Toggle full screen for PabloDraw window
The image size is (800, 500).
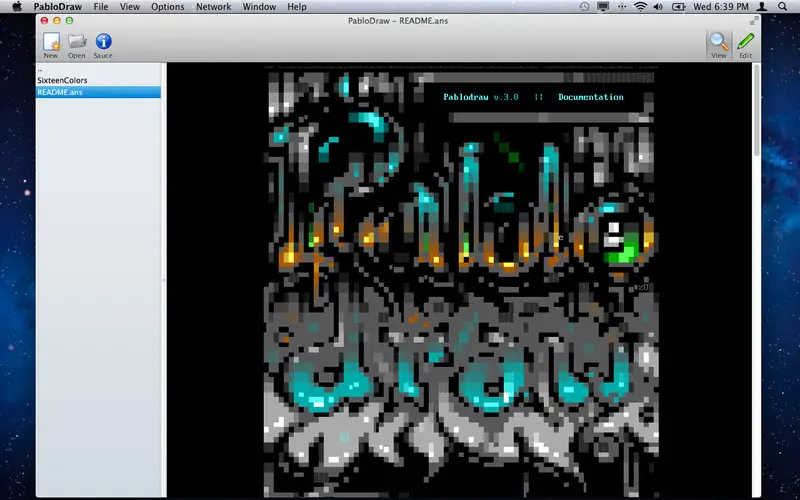tap(754, 20)
